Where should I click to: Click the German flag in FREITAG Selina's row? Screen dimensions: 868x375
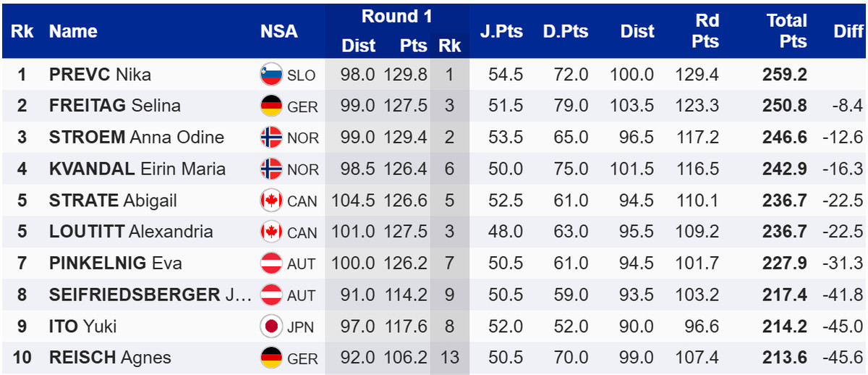[271, 106]
